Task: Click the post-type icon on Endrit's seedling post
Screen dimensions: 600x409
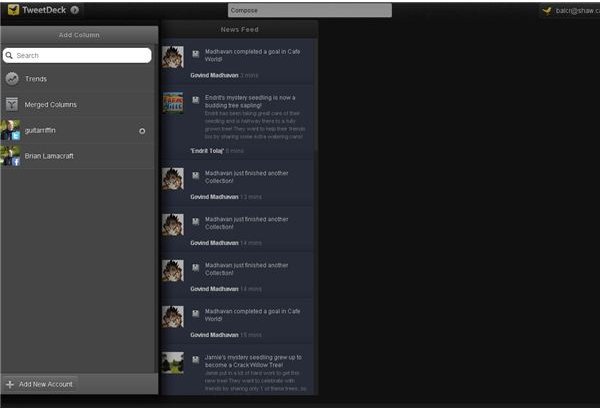Action: (x=196, y=100)
